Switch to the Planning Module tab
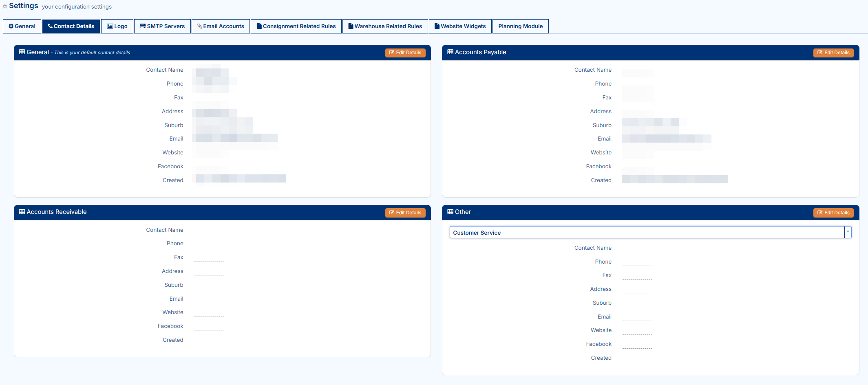Image resolution: width=868 pixels, height=385 pixels. tap(520, 26)
